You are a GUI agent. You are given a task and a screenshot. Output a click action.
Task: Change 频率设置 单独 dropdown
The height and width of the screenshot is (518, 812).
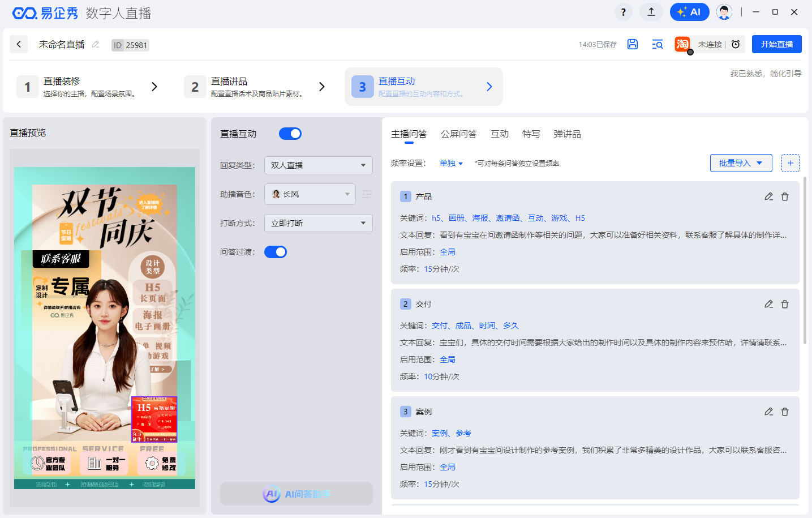[451, 164]
